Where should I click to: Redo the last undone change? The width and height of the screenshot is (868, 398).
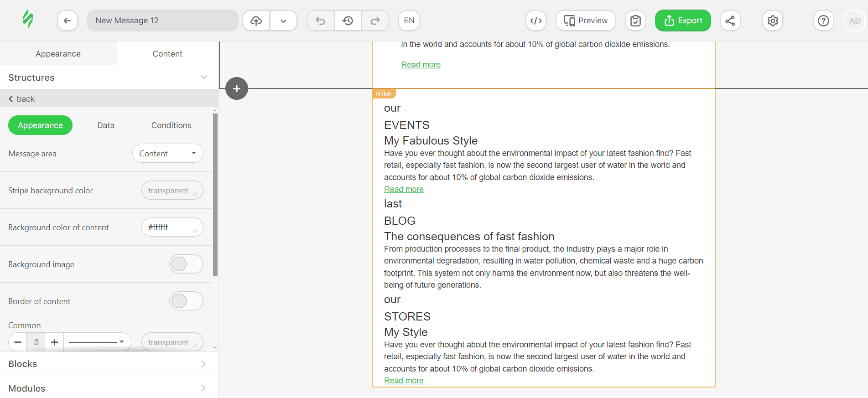375,21
